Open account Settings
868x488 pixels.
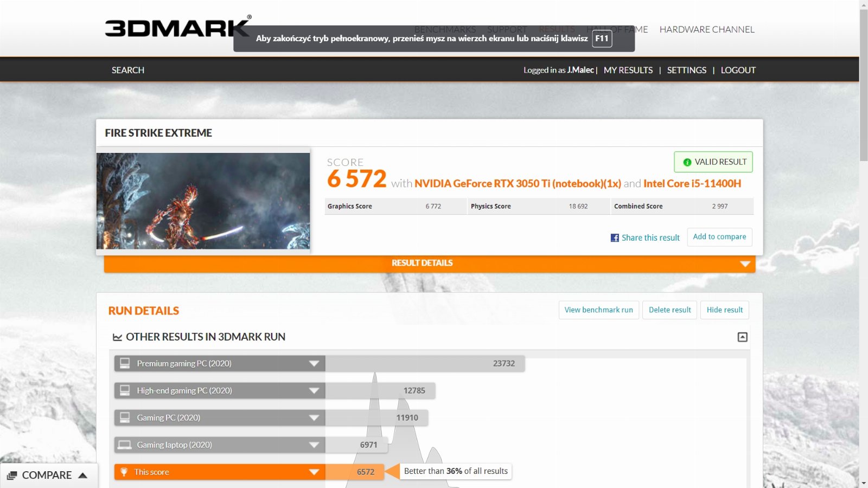click(x=687, y=70)
